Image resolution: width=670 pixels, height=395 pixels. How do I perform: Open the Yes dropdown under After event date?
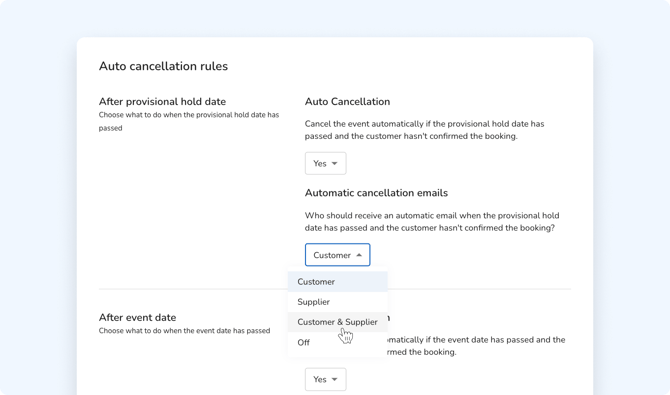pyautogui.click(x=325, y=379)
